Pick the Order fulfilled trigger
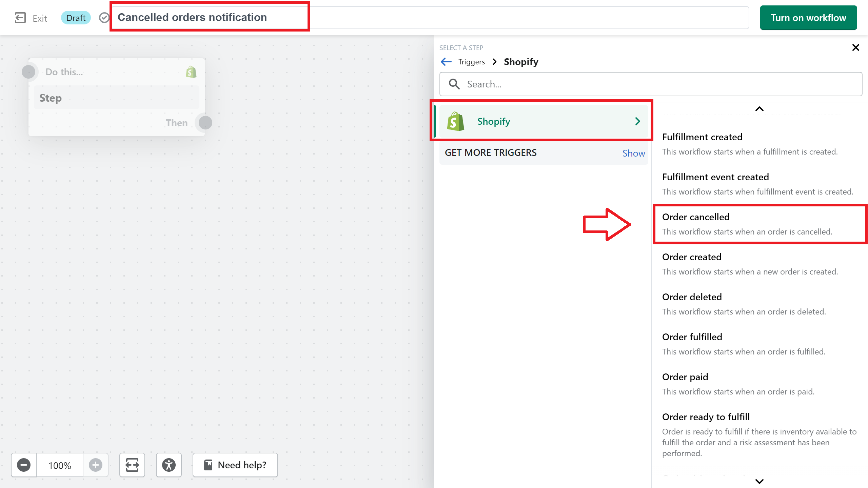 (x=759, y=344)
